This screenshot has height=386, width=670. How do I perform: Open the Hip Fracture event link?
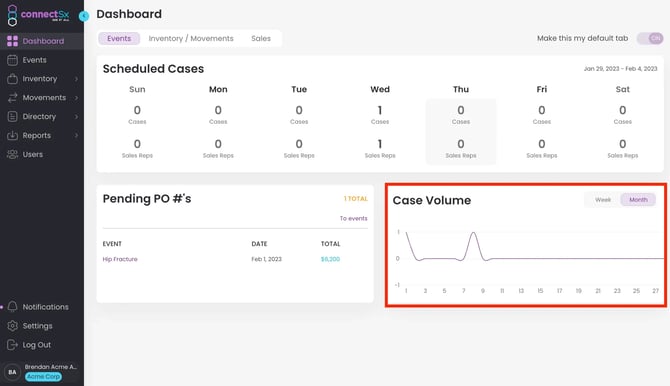[120, 259]
